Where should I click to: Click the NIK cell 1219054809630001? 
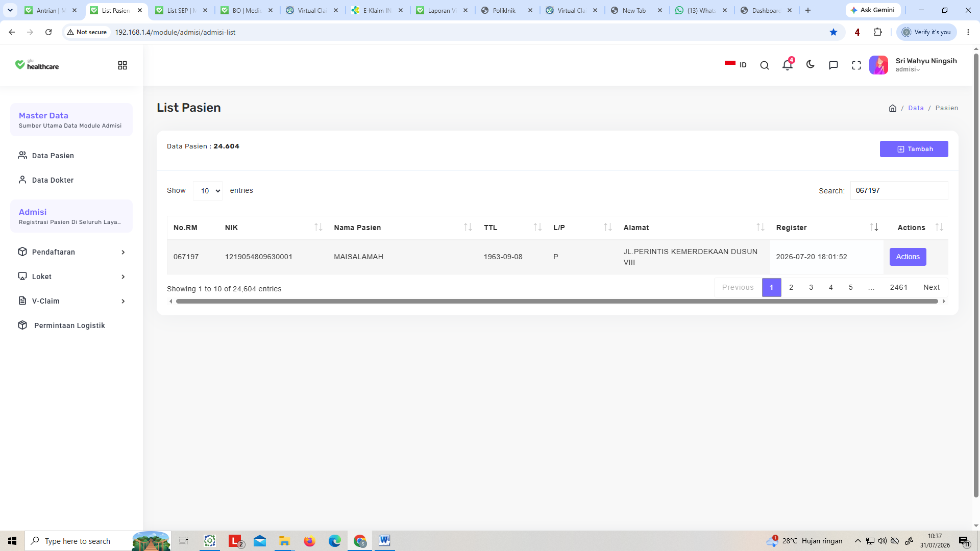259,257
